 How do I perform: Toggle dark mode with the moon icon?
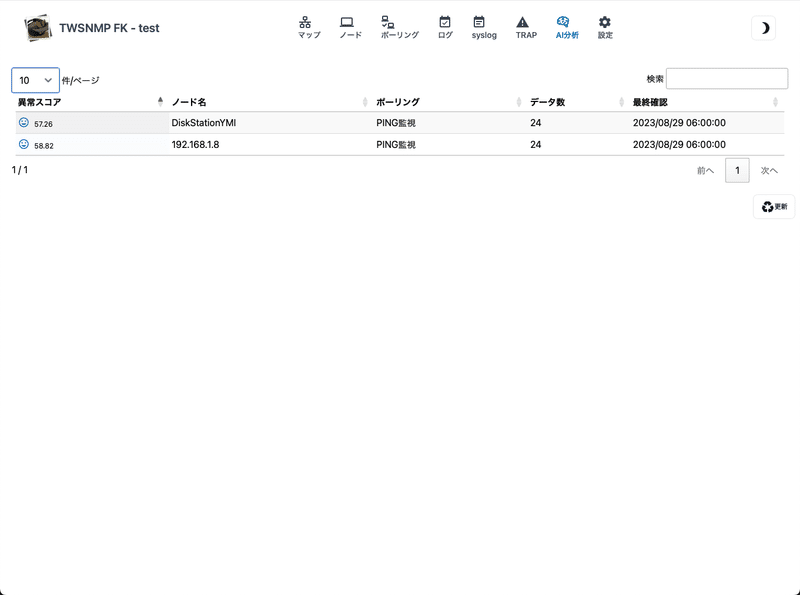pos(764,28)
